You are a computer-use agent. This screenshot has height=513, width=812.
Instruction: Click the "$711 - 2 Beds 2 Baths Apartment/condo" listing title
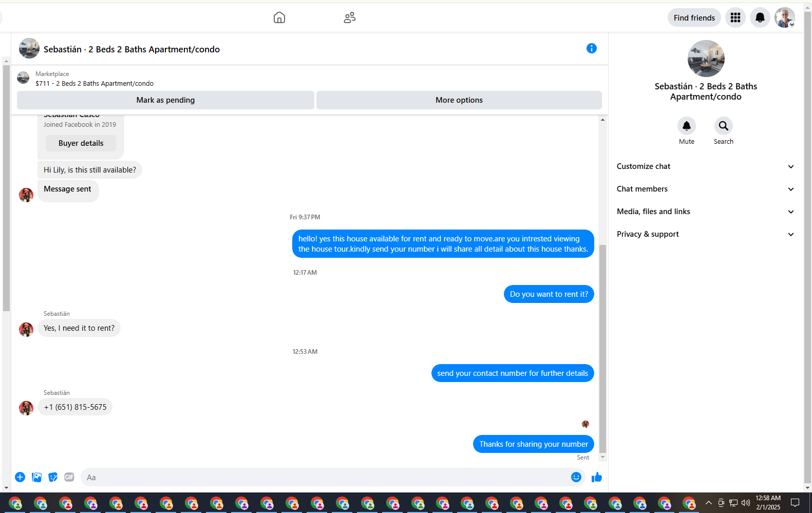point(95,84)
